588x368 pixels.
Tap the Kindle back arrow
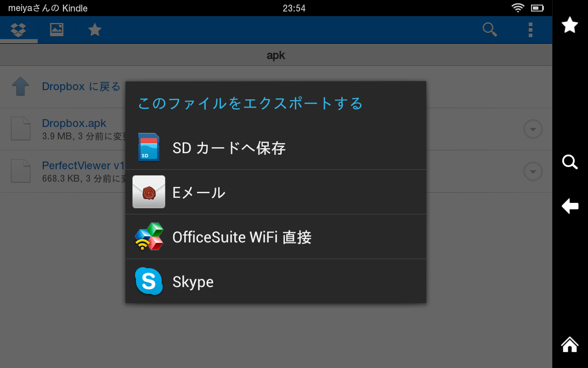(x=570, y=206)
